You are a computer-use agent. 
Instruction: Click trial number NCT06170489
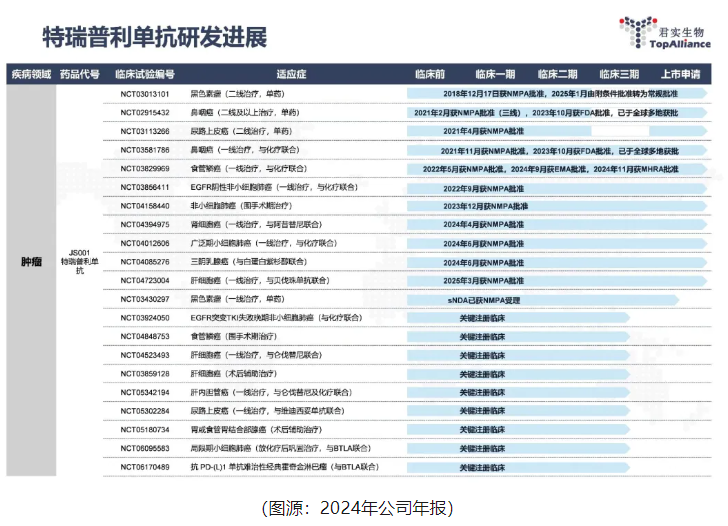145,467
